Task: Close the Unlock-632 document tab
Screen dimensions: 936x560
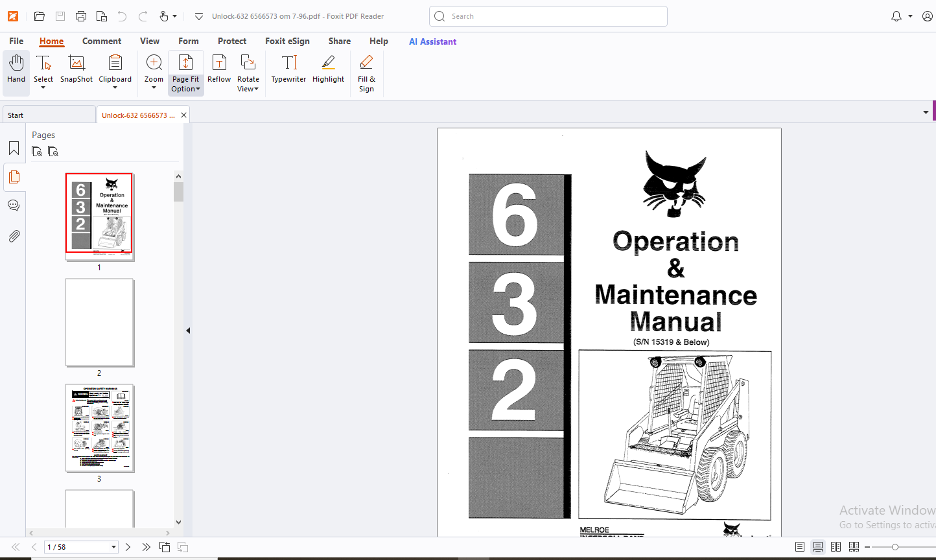Action: [x=183, y=115]
